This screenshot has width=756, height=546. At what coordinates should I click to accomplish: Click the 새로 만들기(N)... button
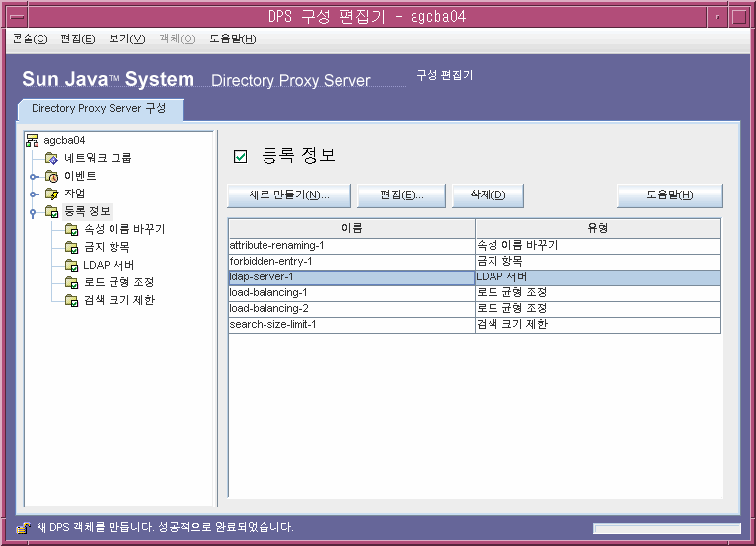289,195
